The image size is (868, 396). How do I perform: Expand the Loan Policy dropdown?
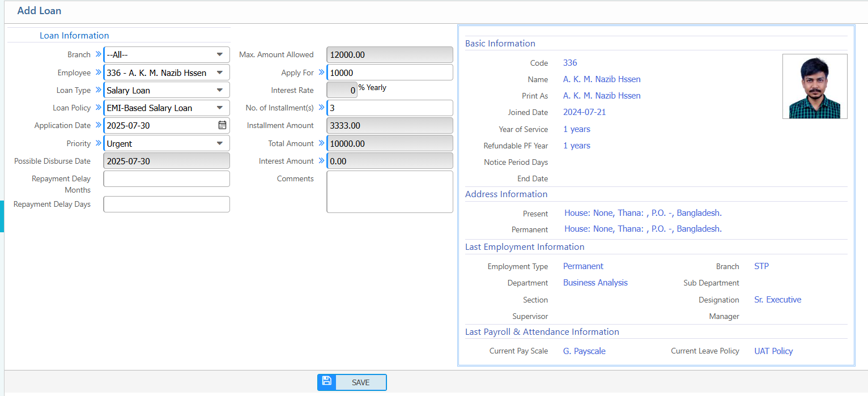click(x=167, y=108)
